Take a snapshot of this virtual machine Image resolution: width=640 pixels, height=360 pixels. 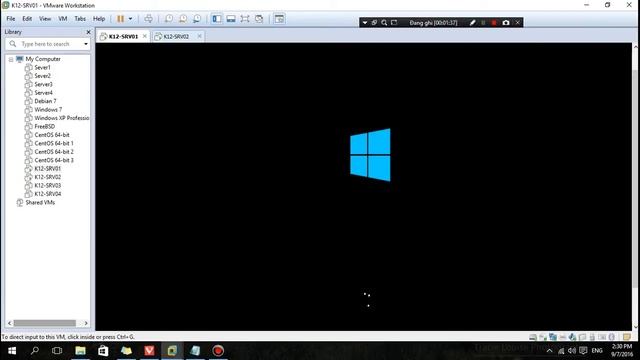169,19
